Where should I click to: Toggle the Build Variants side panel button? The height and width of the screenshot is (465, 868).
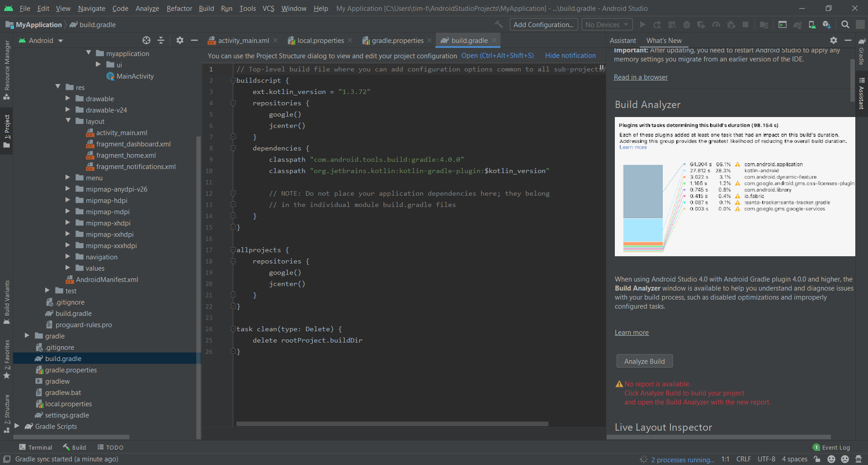click(x=7, y=302)
